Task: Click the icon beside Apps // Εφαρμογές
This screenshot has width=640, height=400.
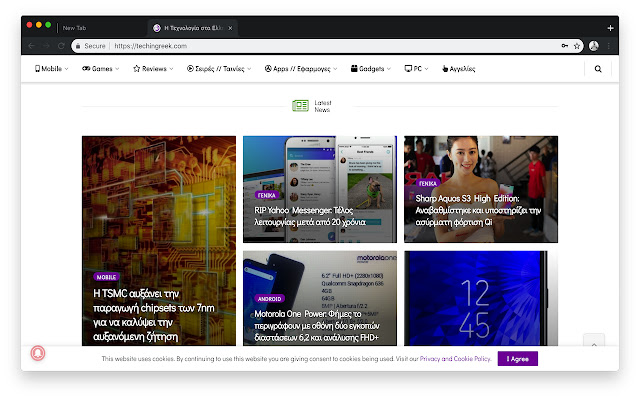Action: [x=268, y=69]
